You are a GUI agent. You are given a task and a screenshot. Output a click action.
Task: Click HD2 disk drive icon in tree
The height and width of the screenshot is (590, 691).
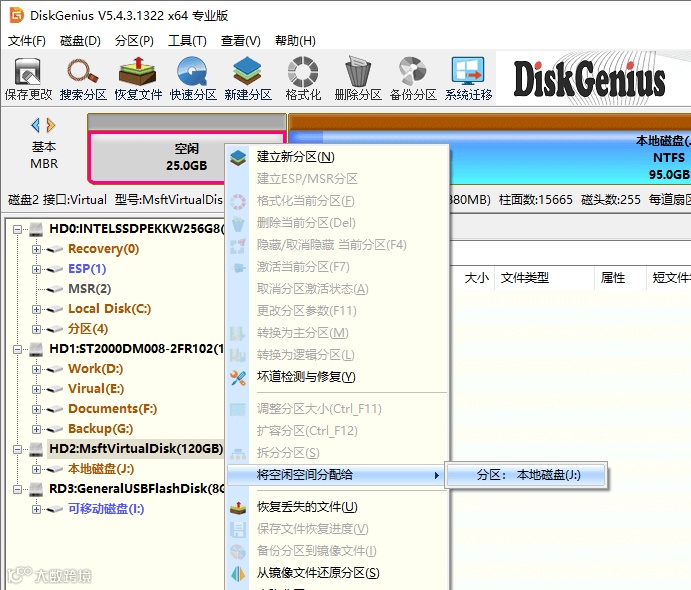tap(36, 449)
